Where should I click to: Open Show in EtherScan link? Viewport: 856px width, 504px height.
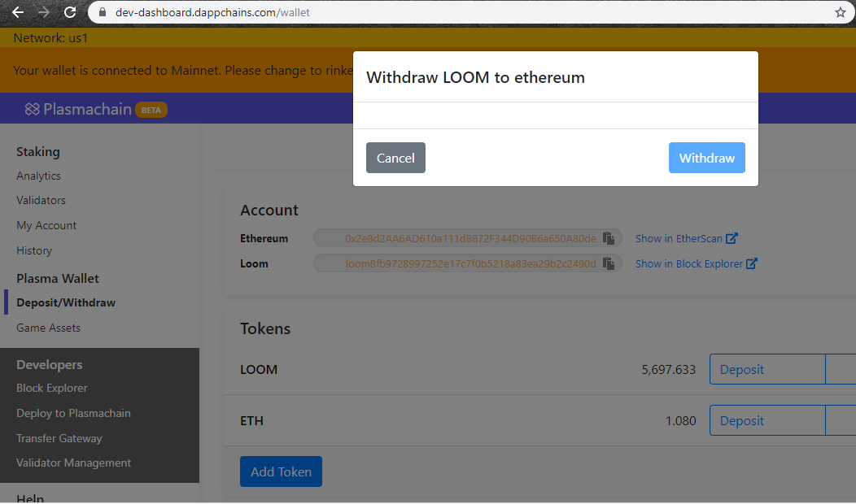pyautogui.click(x=680, y=238)
